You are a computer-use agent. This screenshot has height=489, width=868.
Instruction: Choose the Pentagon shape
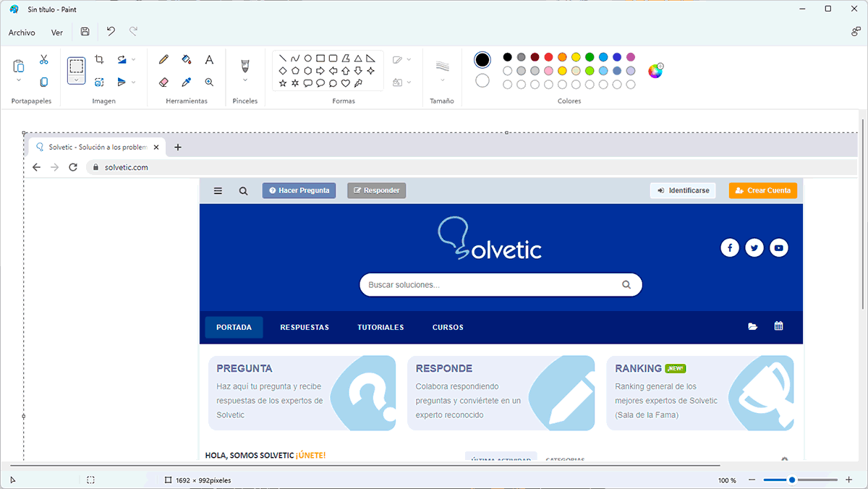[x=295, y=71]
